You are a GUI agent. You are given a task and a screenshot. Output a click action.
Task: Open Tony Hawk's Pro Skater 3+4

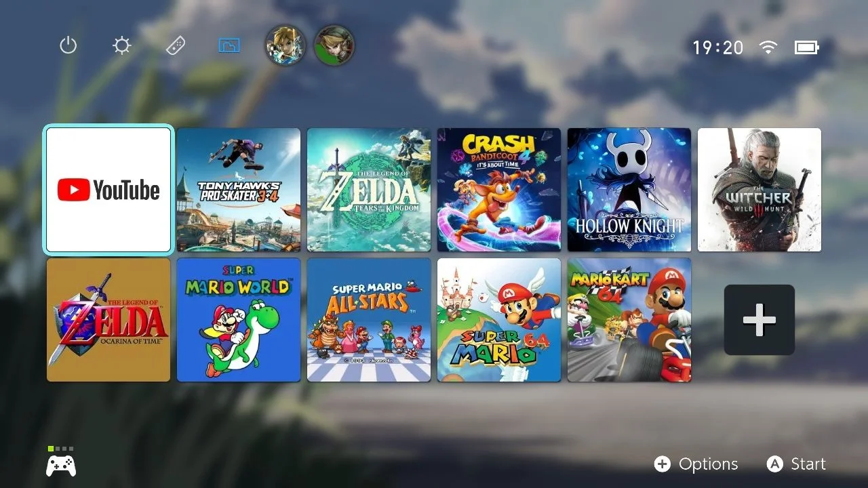coord(239,190)
